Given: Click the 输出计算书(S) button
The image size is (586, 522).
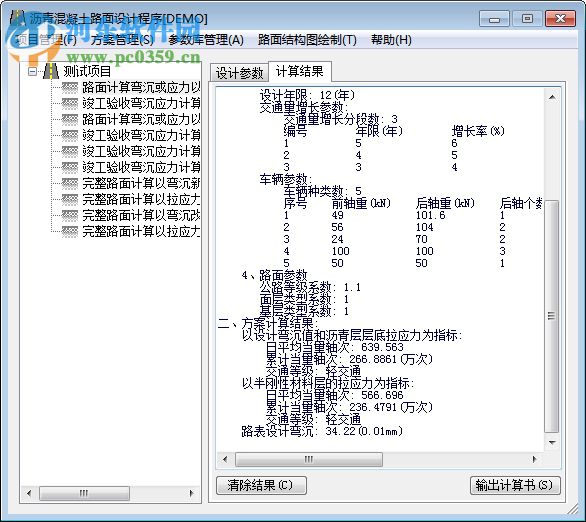Looking at the screenshot, I should [515, 485].
